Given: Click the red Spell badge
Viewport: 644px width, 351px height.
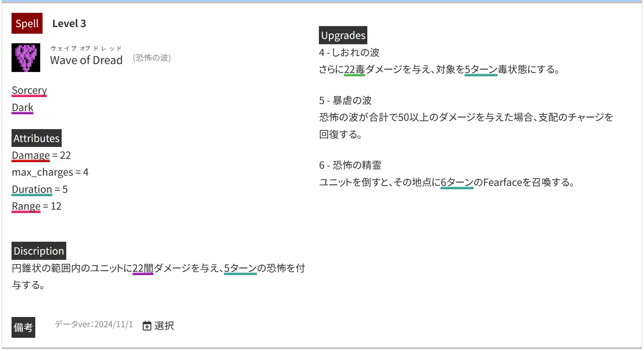Looking at the screenshot, I should coord(27,23).
